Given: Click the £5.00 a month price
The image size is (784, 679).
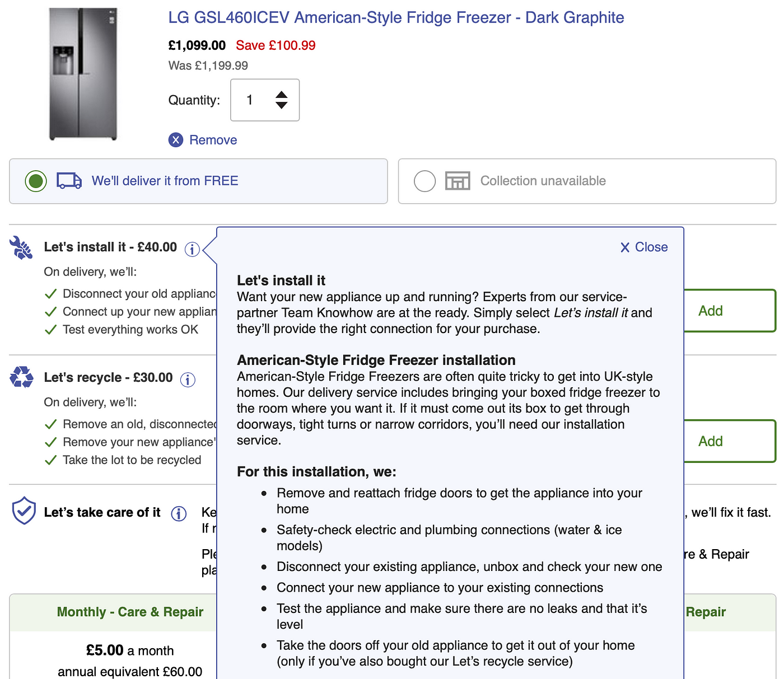Looking at the screenshot, I should tap(130, 650).
